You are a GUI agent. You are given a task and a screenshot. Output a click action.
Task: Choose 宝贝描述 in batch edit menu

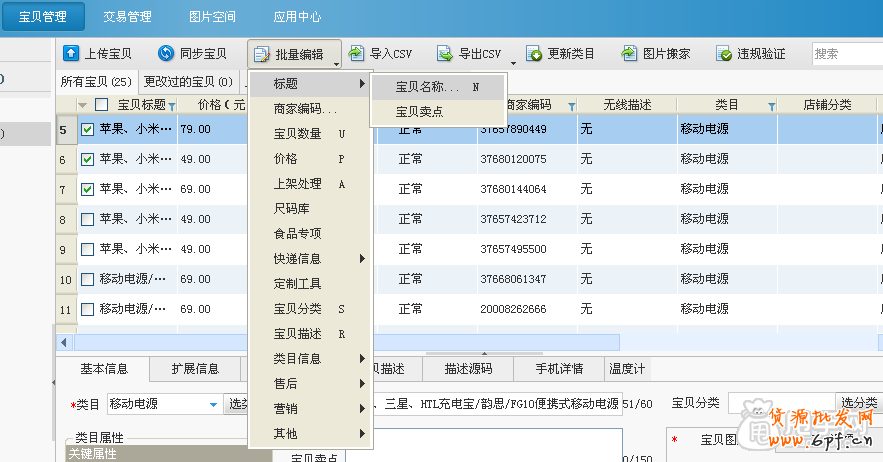(297, 334)
